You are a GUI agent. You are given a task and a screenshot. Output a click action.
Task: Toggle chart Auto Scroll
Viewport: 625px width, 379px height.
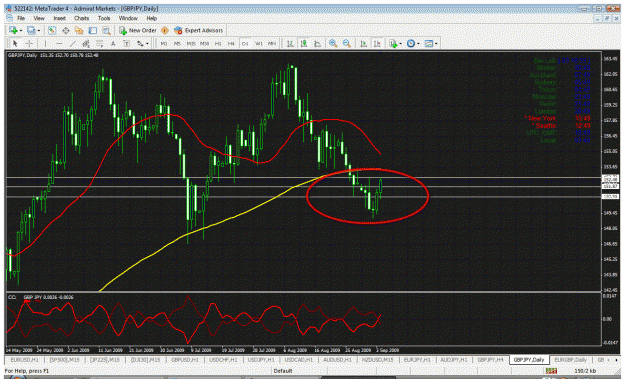[x=364, y=43]
